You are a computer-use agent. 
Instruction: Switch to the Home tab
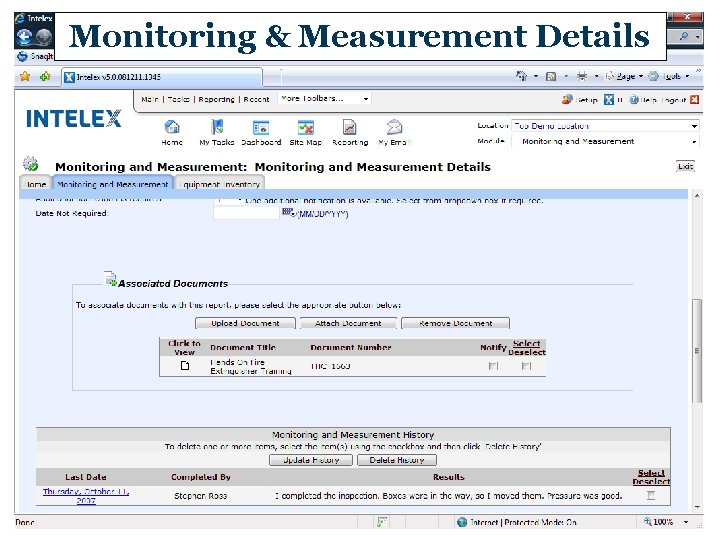pos(36,184)
